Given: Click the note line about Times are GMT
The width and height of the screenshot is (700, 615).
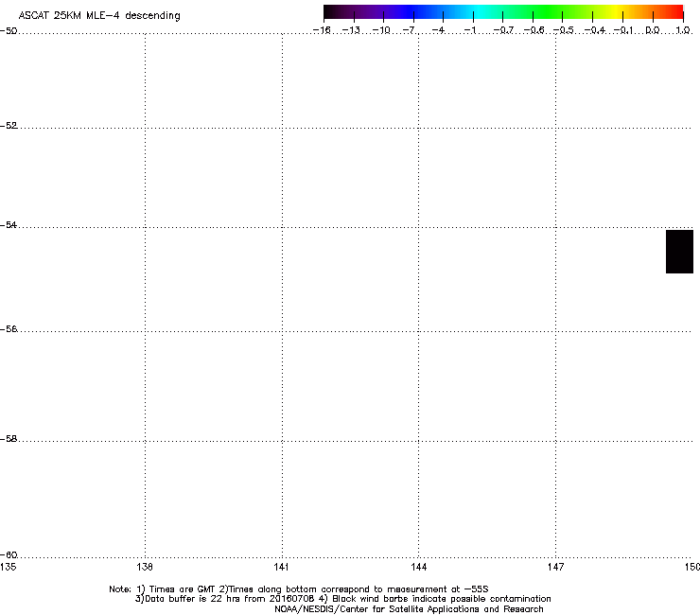Looking at the screenshot, I should (299, 589).
